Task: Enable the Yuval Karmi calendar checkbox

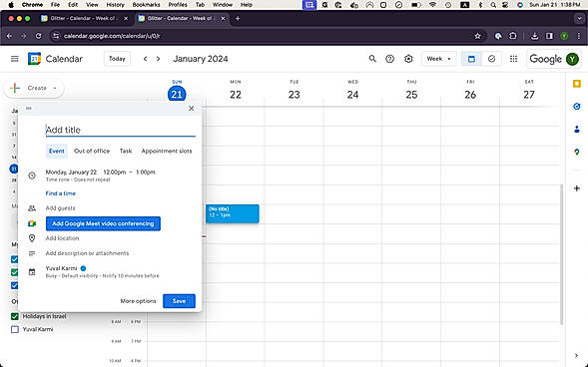Action: pos(15,329)
